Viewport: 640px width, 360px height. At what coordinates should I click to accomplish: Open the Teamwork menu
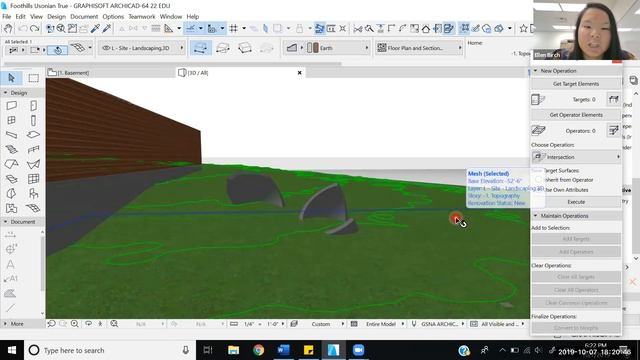pyautogui.click(x=142, y=16)
